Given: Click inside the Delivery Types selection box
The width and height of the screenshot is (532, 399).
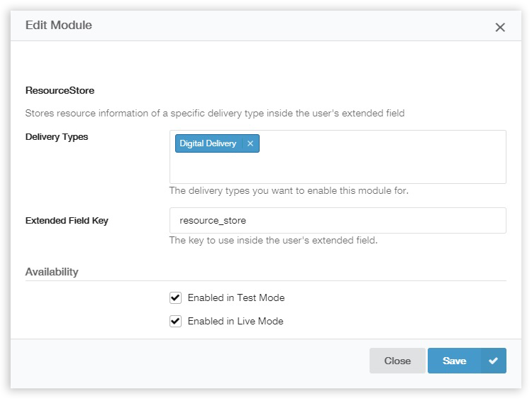Looking at the screenshot, I should click(x=338, y=157).
